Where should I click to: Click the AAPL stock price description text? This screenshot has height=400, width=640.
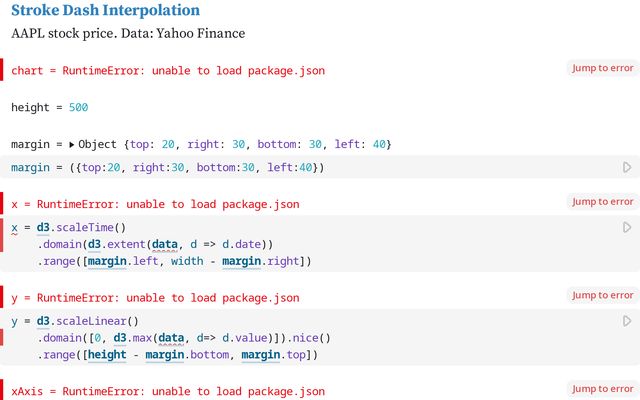click(128, 34)
